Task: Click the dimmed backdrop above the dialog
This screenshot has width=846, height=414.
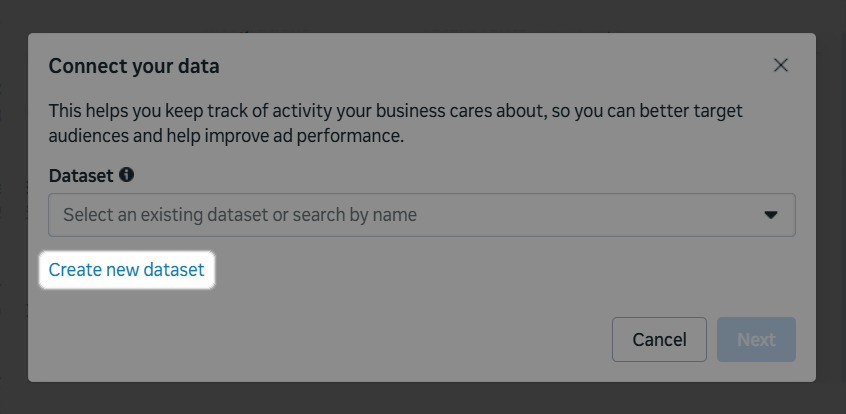Action: pyautogui.click(x=420, y=15)
